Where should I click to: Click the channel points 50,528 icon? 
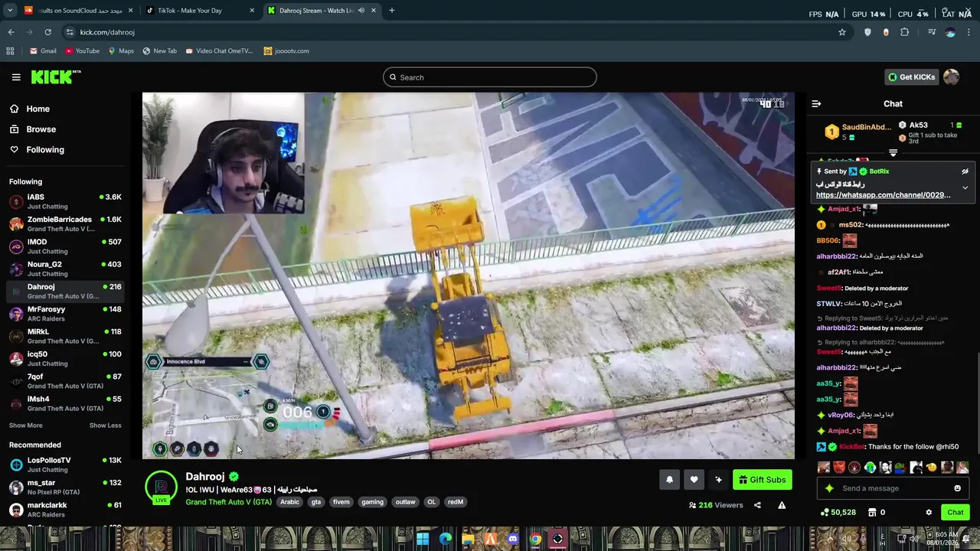click(825, 512)
